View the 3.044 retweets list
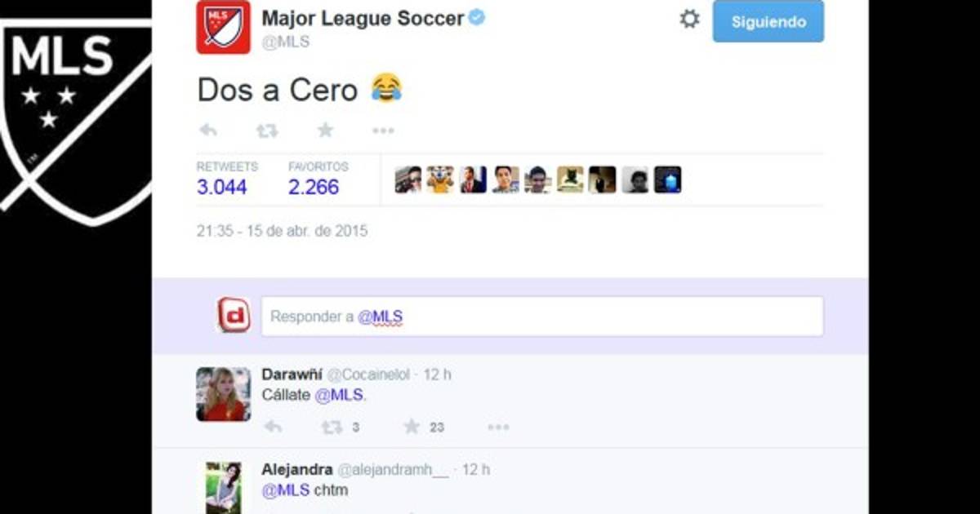The height and width of the screenshot is (514, 980). [221, 187]
